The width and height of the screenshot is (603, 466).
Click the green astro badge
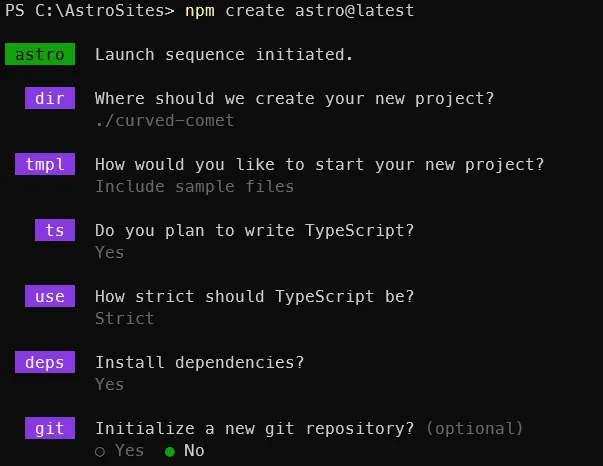(x=40, y=54)
